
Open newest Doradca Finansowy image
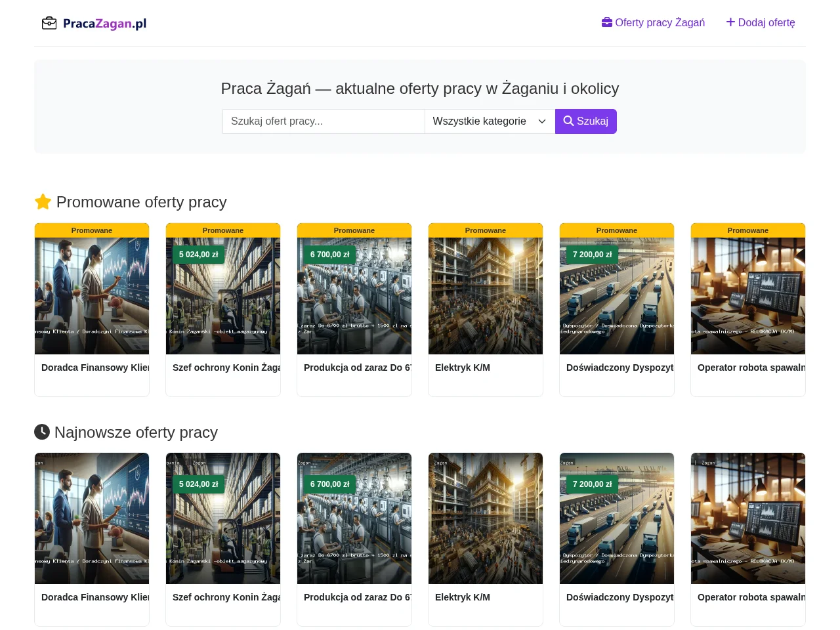(92, 518)
